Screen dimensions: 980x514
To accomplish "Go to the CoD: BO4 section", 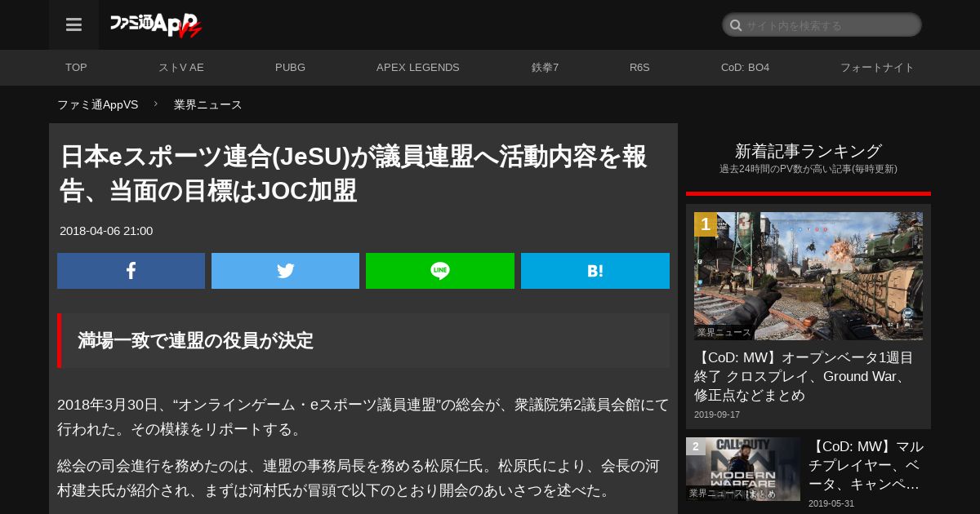I will (745, 68).
